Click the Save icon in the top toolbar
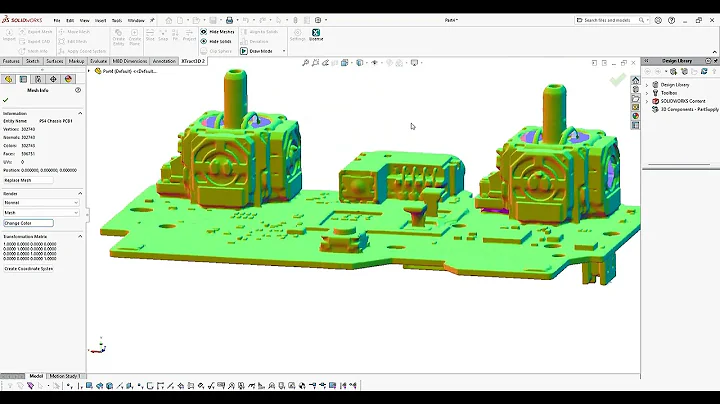 point(213,20)
